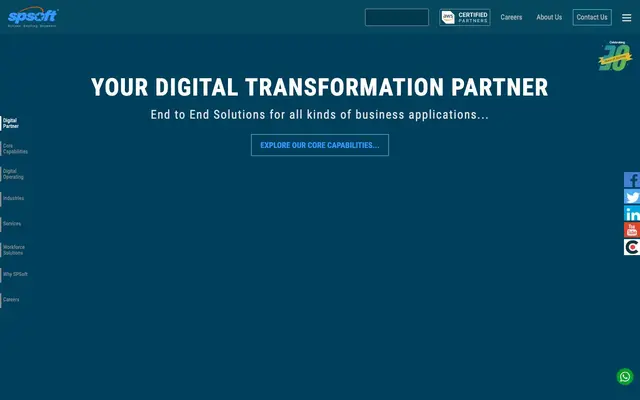640x400 pixels.
Task: Open the YouTube social icon
Action: pyautogui.click(x=632, y=230)
